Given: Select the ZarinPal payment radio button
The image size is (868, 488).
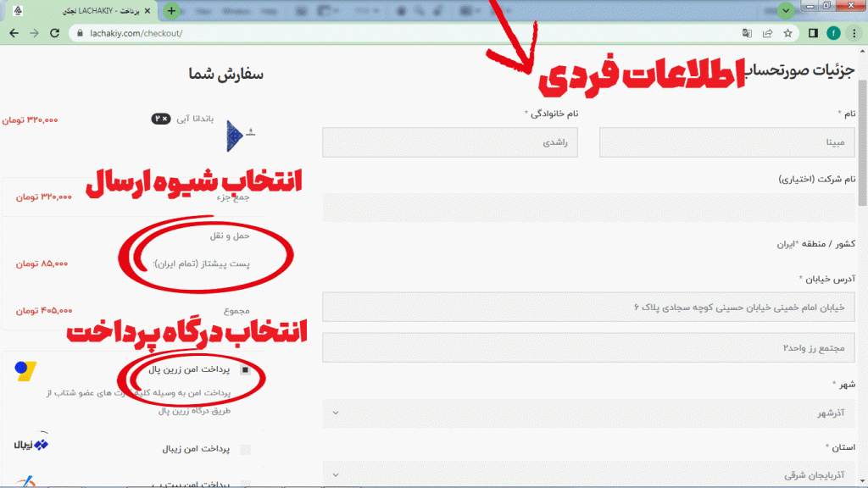Looking at the screenshot, I should 246,370.
